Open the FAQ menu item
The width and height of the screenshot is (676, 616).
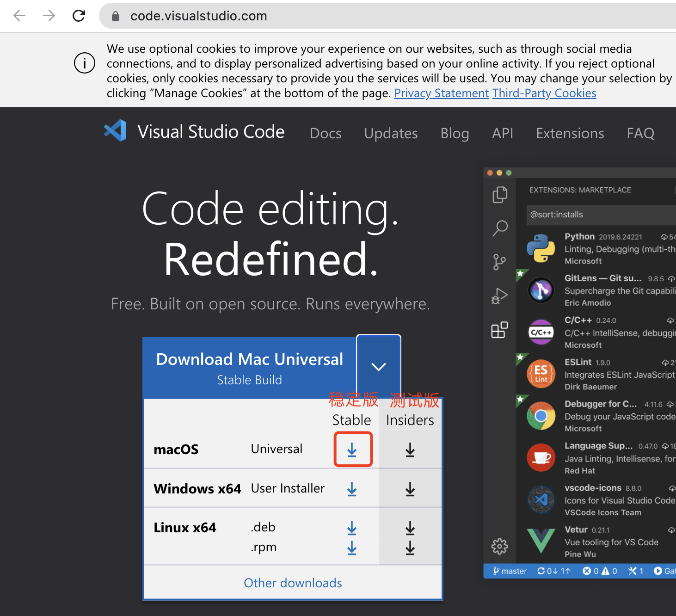tap(640, 133)
